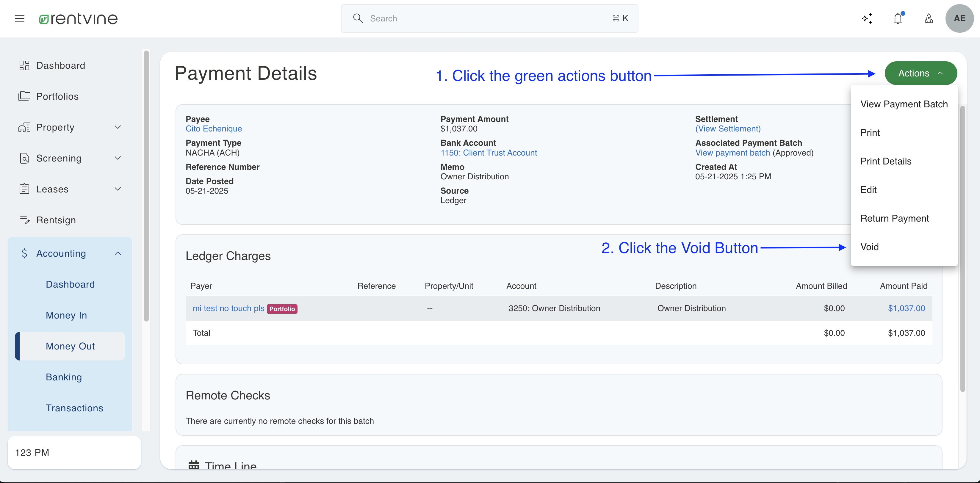Click the Rentsign signature icon

point(24,220)
